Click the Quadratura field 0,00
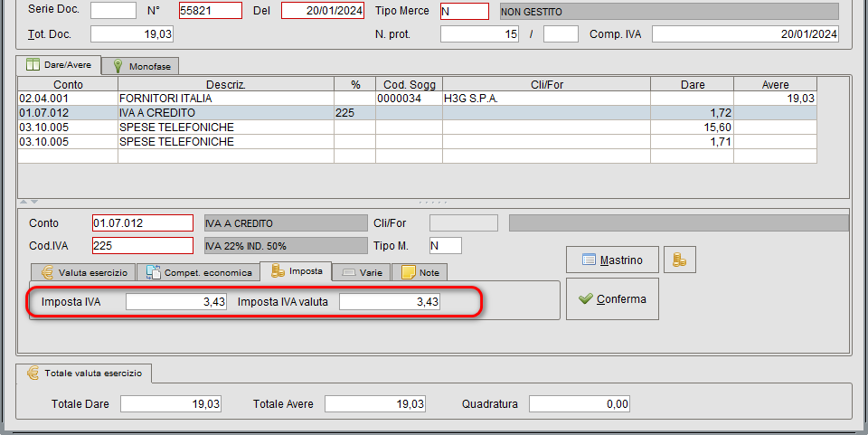Viewport: 868px width, 435px height. click(x=580, y=404)
